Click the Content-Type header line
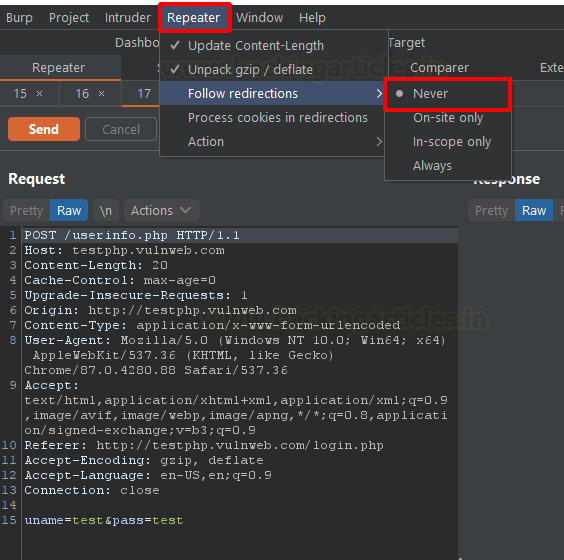Screen dimensions: 564x560 click(x=212, y=325)
